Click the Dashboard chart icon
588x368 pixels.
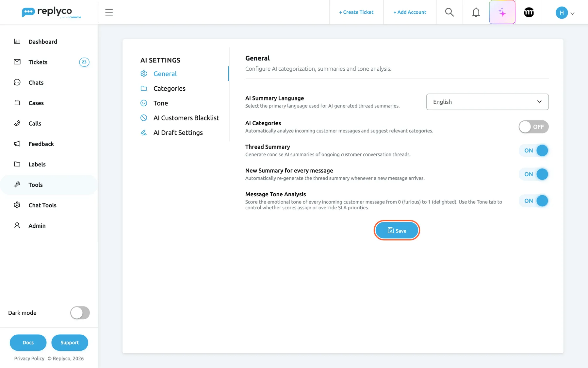[x=17, y=42]
